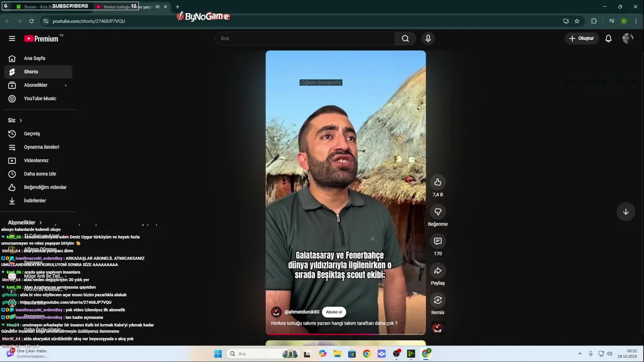Expand the Abonelikler section header
The width and height of the screenshot is (644, 362).
(x=25, y=222)
